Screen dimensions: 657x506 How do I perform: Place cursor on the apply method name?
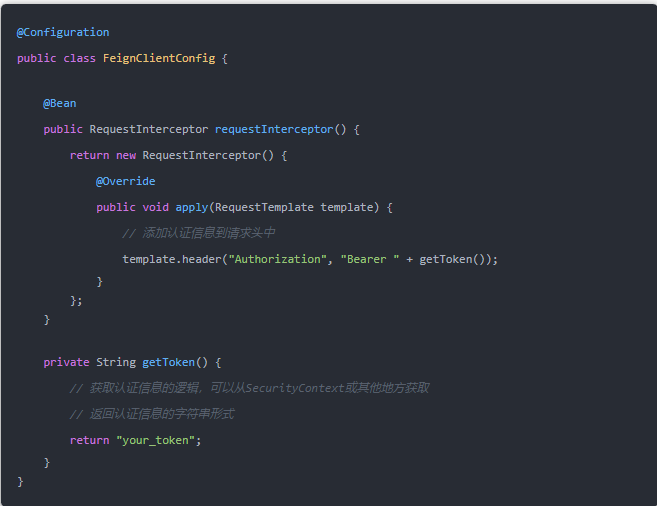(191, 207)
